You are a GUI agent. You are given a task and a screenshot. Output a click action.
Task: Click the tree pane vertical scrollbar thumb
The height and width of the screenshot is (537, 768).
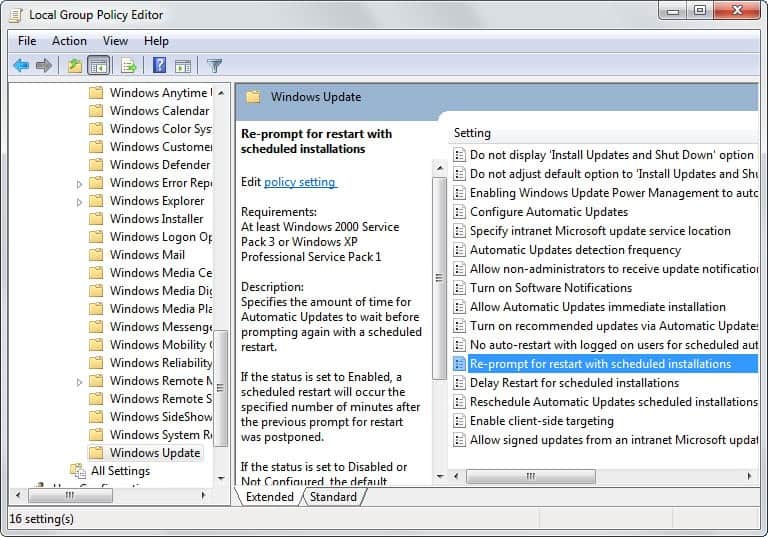click(221, 388)
